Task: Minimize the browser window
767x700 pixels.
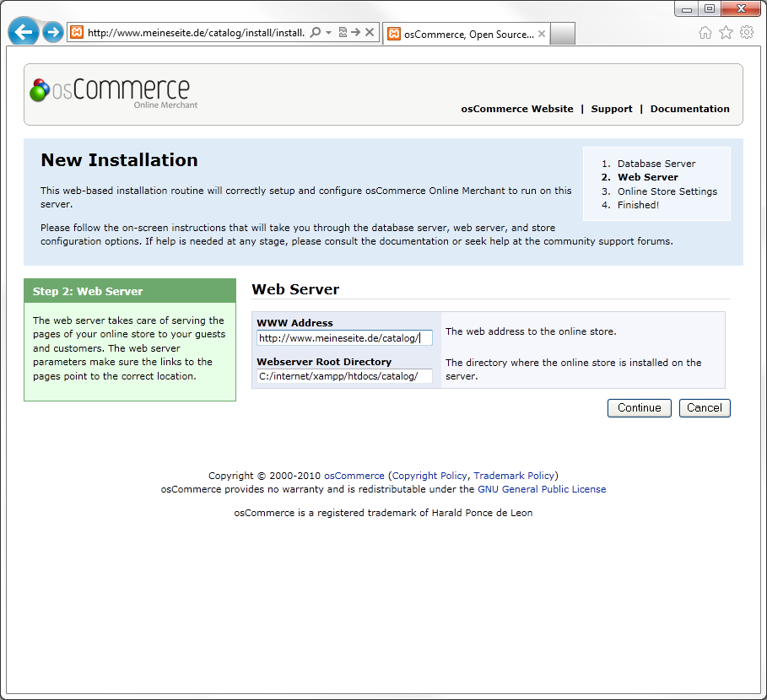Action: [687, 8]
